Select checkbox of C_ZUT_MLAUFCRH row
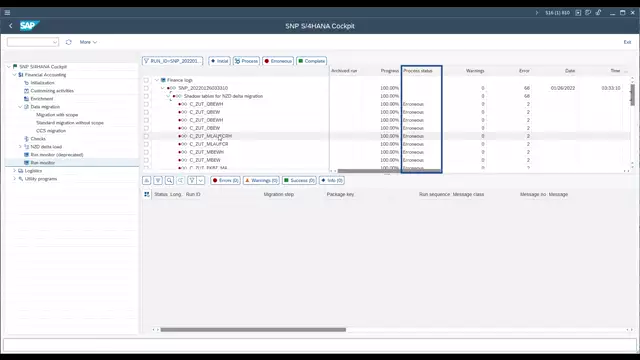The width and height of the screenshot is (640, 360). coord(146,136)
